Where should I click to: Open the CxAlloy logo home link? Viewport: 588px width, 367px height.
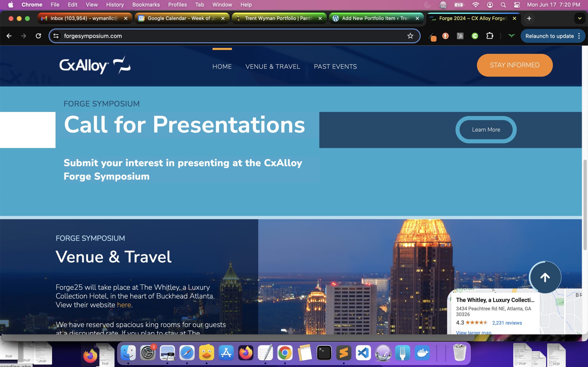pyautogui.click(x=95, y=65)
